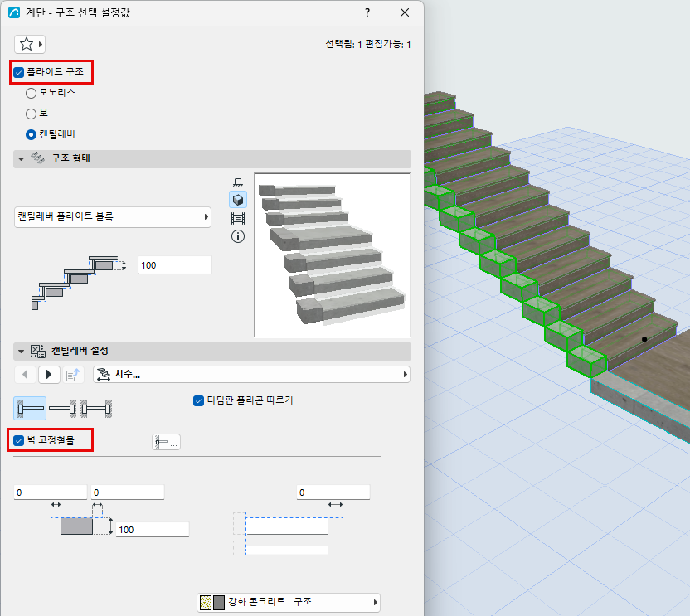Screen dimensions: 690x616
Task: Open the info icon beside preview
Action: click(238, 237)
